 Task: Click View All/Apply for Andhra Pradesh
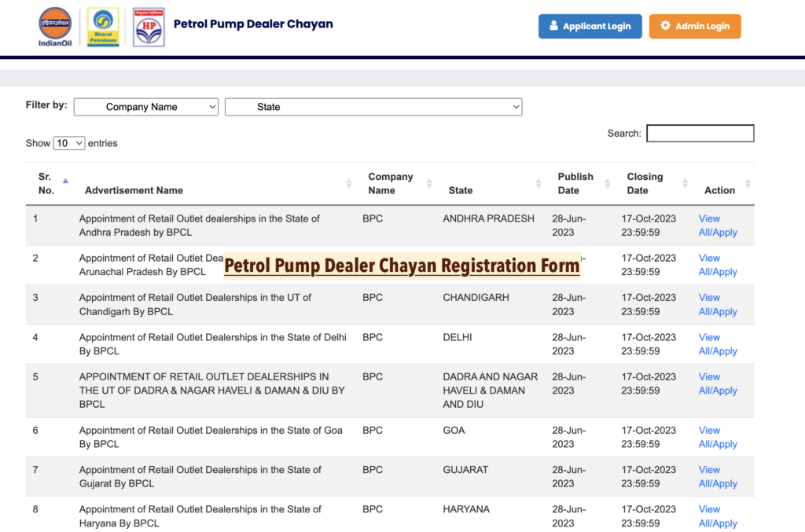point(718,226)
